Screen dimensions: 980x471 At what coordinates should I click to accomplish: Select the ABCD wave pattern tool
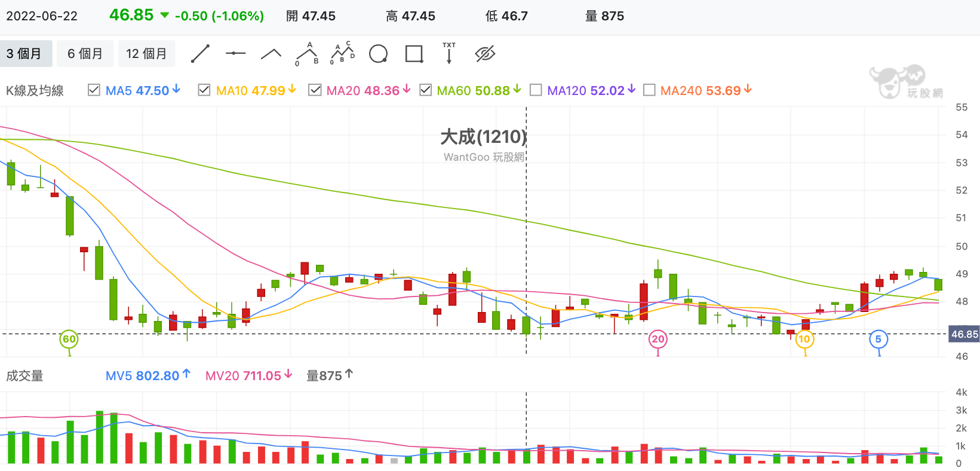point(342,53)
